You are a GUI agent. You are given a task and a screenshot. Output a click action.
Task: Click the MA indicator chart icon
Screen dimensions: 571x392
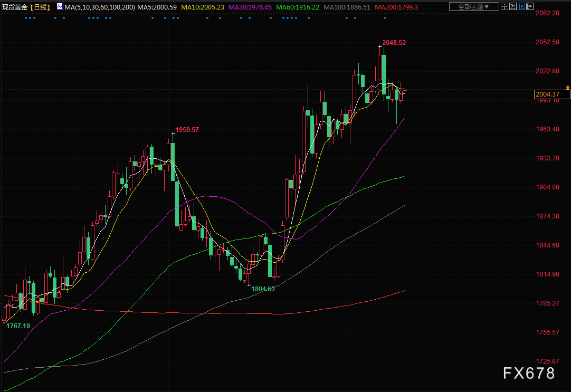pyautogui.click(x=60, y=7)
